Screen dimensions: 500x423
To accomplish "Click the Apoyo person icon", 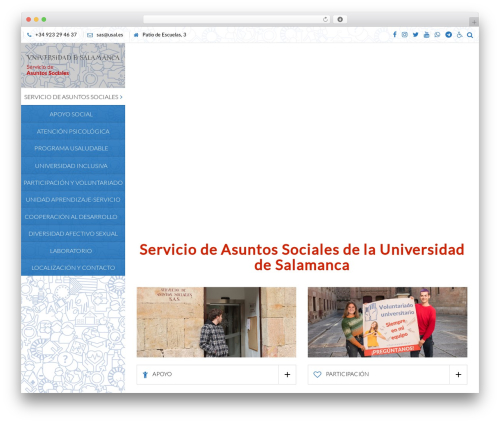I will click(x=145, y=375).
